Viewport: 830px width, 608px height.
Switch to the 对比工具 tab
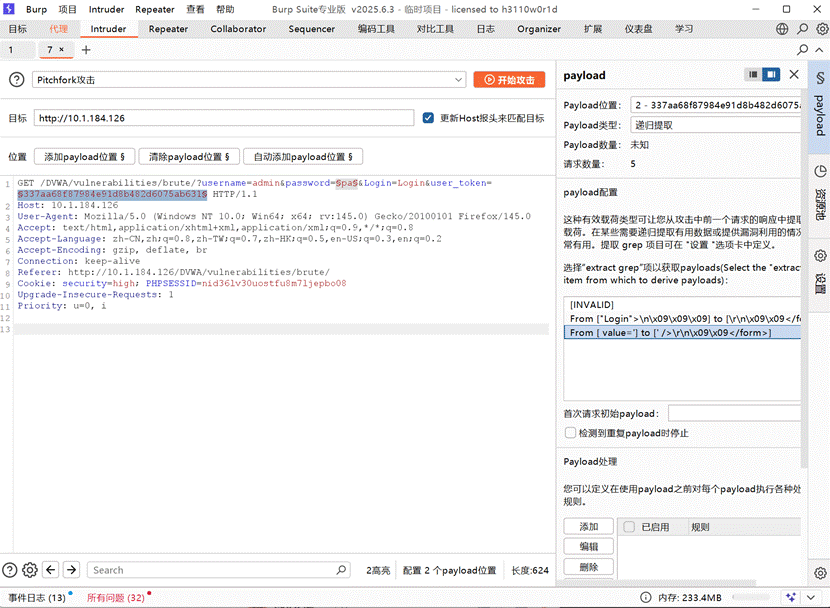pyautogui.click(x=435, y=29)
